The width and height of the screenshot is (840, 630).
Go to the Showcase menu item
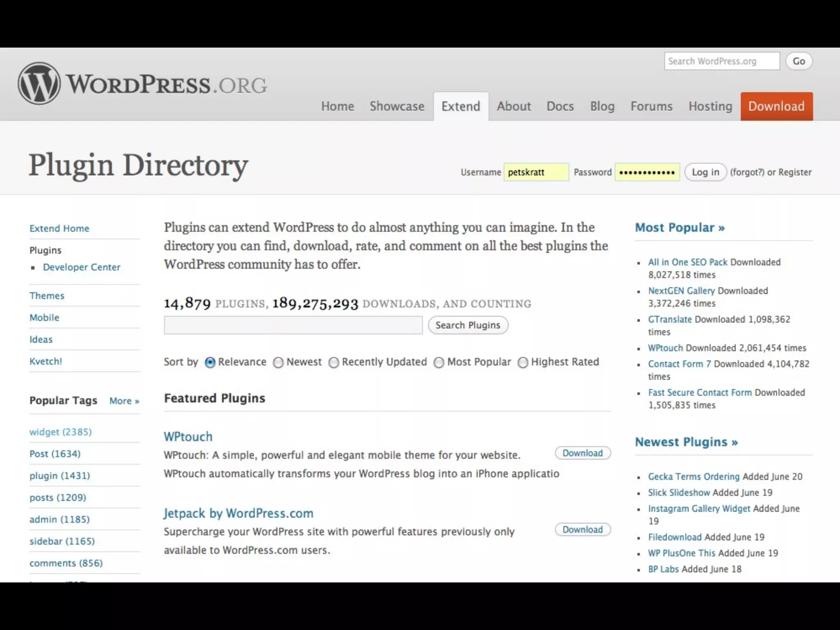(397, 106)
